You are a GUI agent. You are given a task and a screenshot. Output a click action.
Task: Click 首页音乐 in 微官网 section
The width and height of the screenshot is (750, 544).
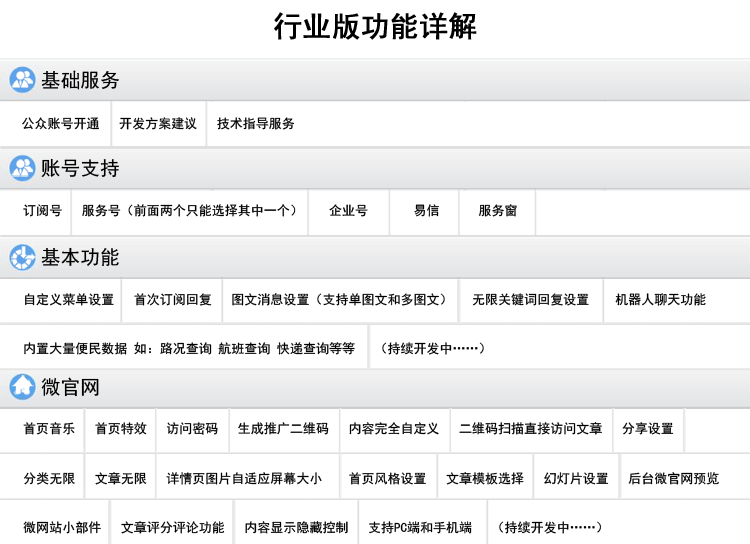(x=49, y=429)
